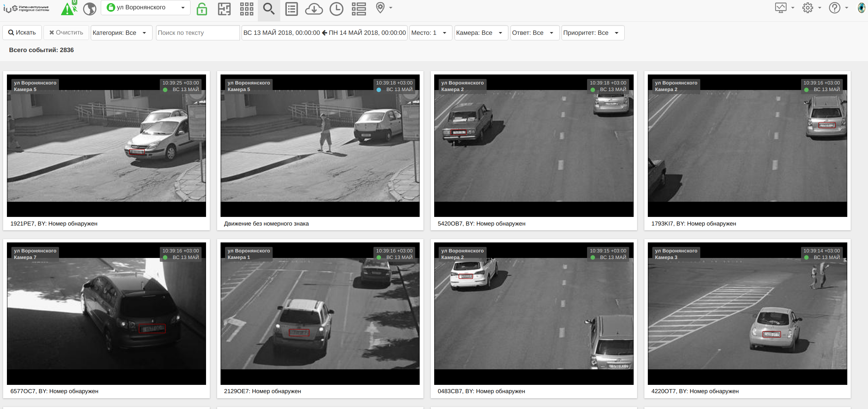Open the 1921PE7 event thumbnail
This screenshot has width=868, height=409.
coord(106,146)
